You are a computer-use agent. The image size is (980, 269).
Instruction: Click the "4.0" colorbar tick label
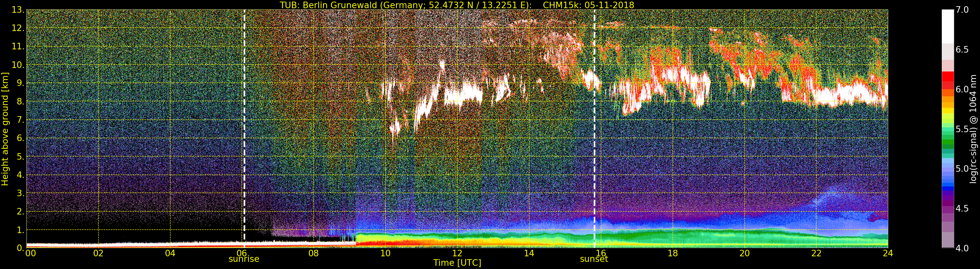[x=962, y=248]
